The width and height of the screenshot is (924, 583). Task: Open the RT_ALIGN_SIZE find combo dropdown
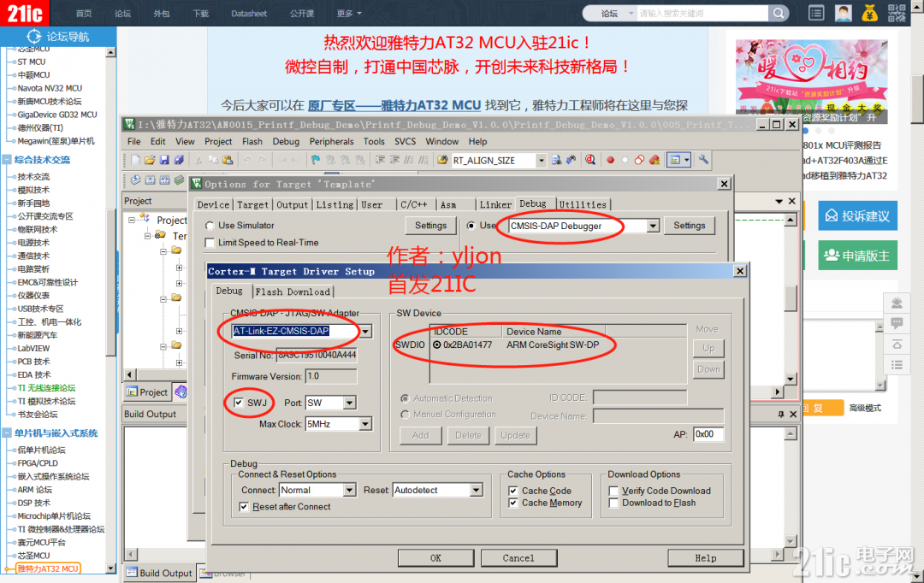(x=541, y=160)
